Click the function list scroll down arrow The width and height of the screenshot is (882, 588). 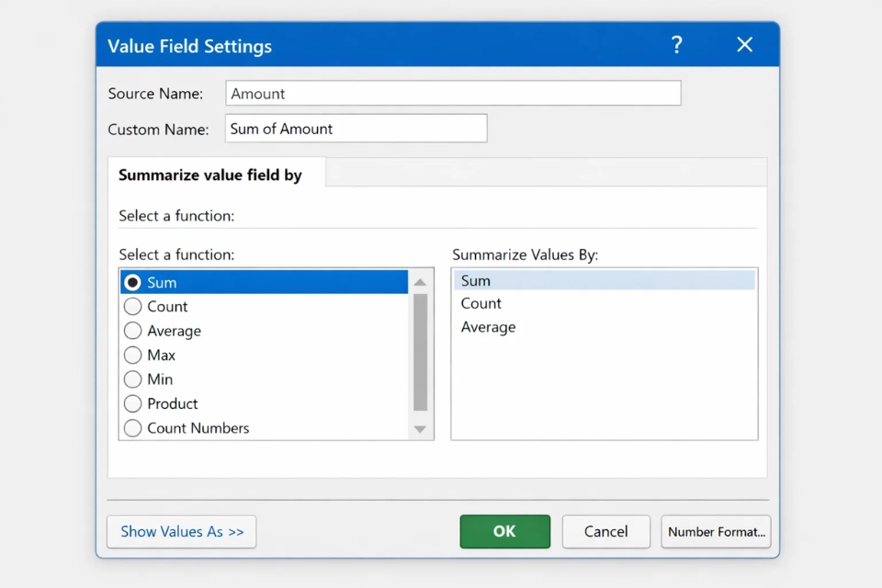tap(420, 429)
